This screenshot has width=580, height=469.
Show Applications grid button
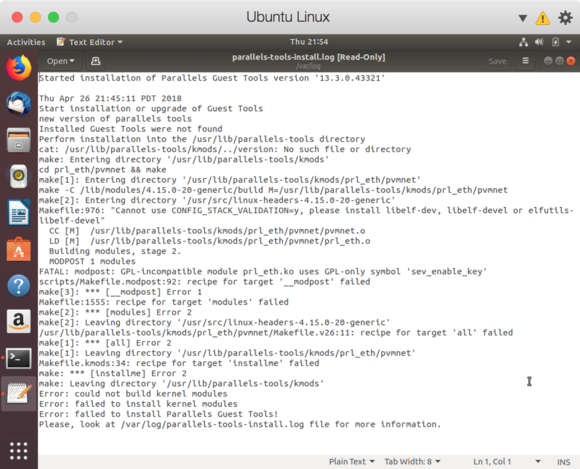(18, 451)
